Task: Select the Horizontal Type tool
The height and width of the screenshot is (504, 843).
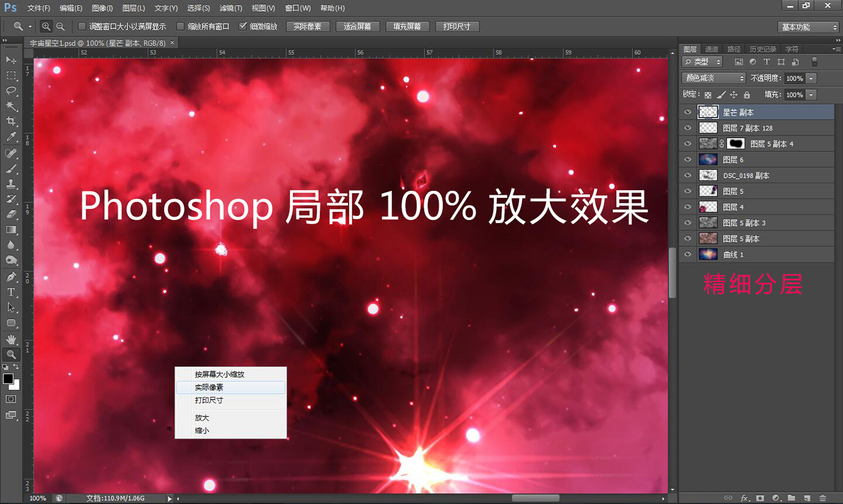Action: pos(11,292)
